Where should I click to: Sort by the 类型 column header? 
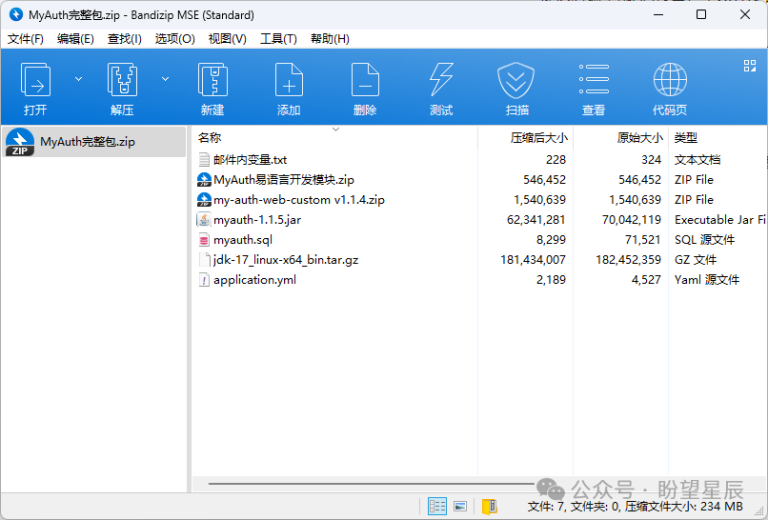coord(685,138)
